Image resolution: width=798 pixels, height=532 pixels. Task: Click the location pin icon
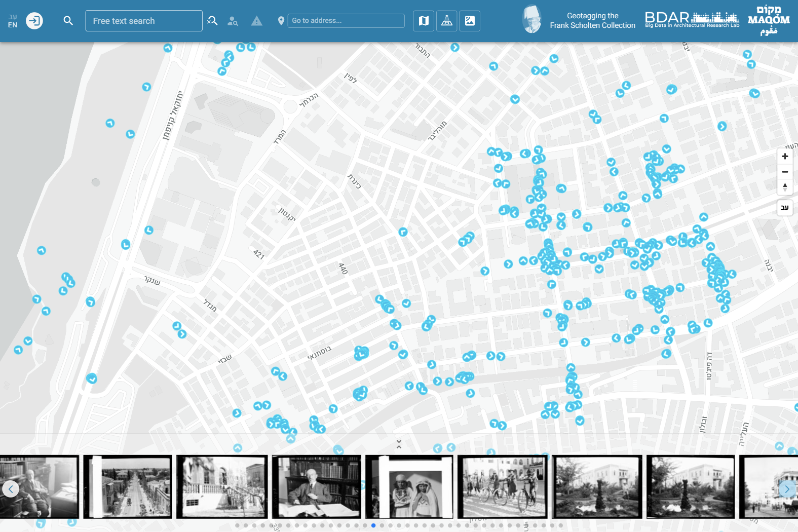click(281, 21)
